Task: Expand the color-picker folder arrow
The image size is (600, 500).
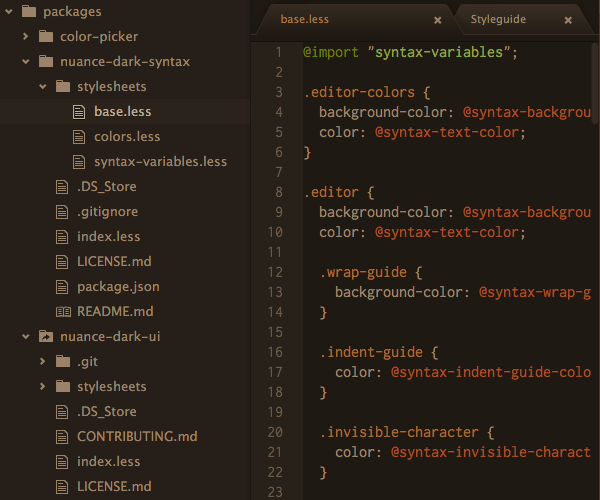Action: (x=24, y=37)
